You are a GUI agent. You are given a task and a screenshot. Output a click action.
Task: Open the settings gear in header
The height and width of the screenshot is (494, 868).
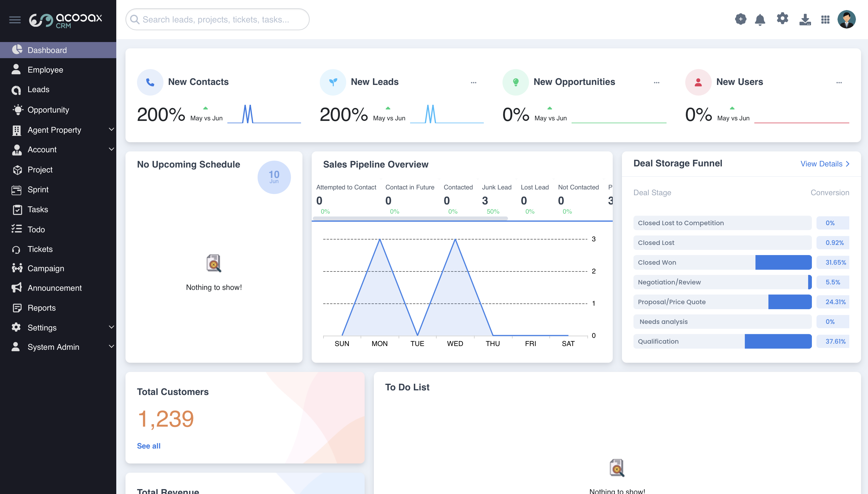coord(782,18)
